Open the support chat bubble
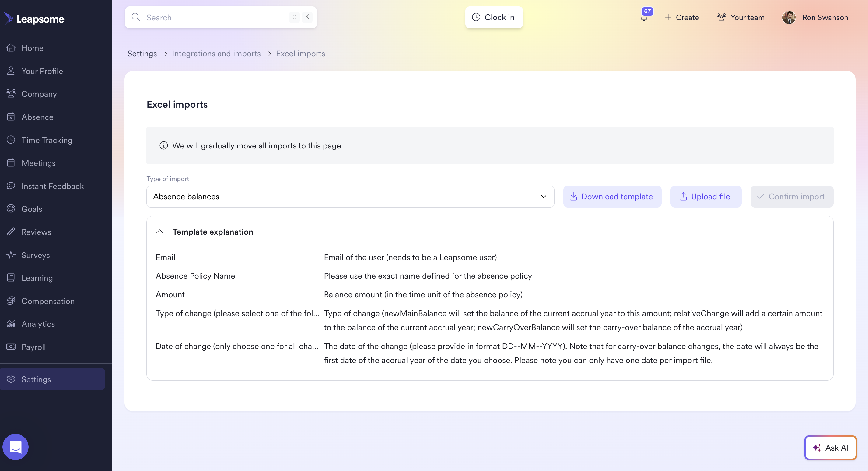This screenshot has height=471, width=868. (x=16, y=447)
